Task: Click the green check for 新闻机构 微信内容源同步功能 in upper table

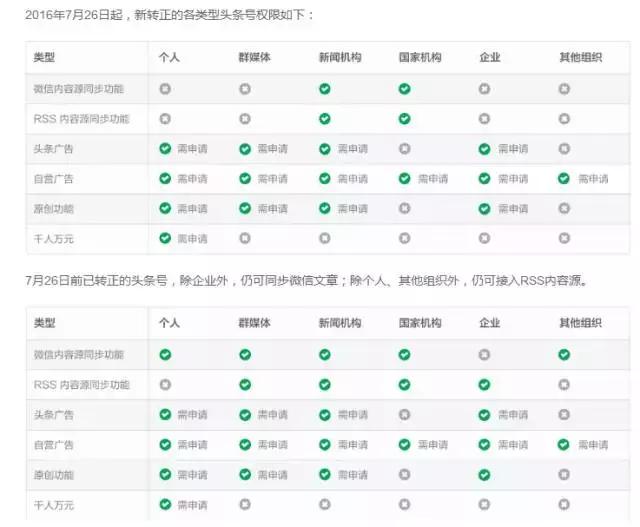Action: pos(324,89)
